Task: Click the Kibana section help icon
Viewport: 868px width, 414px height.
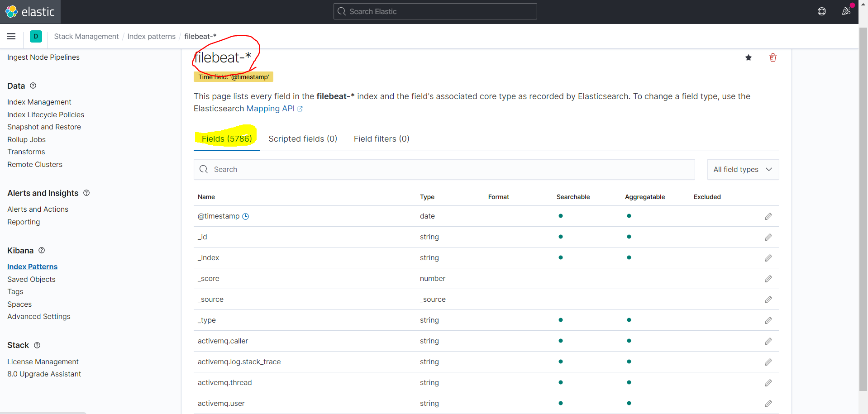Action: pyautogui.click(x=42, y=250)
